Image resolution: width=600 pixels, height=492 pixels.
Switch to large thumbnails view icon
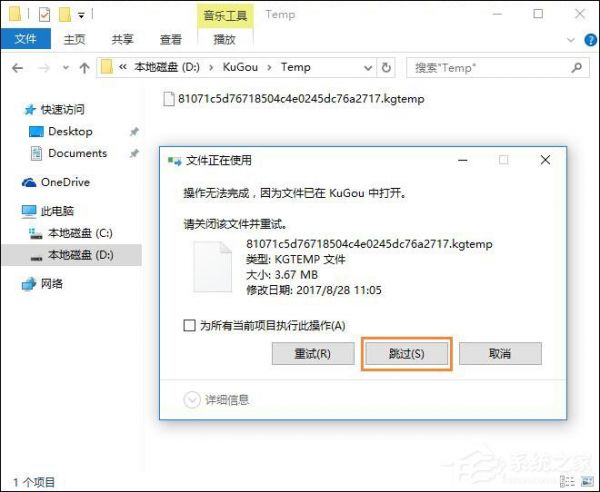click(x=587, y=481)
